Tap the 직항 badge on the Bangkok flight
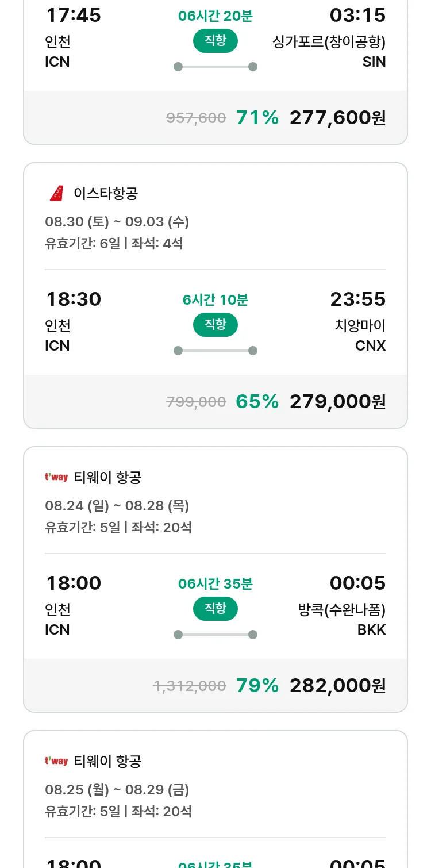Viewport: 431px width, 868px height. (x=215, y=609)
